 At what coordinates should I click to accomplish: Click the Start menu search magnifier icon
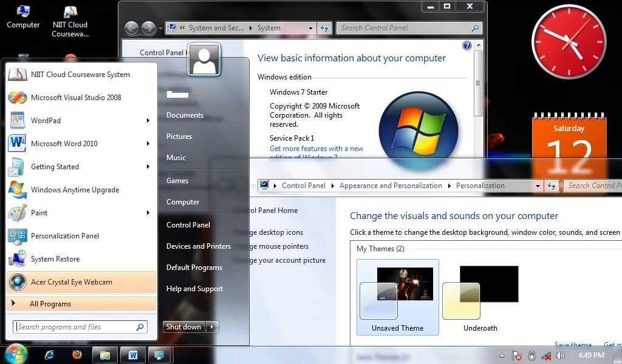[140, 327]
